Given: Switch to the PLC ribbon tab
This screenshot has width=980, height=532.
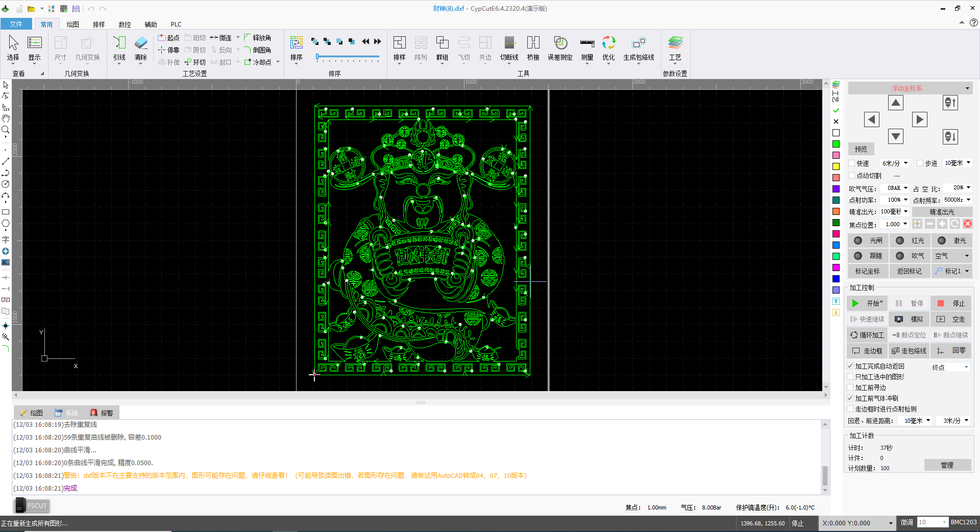Looking at the screenshot, I should [x=176, y=24].
